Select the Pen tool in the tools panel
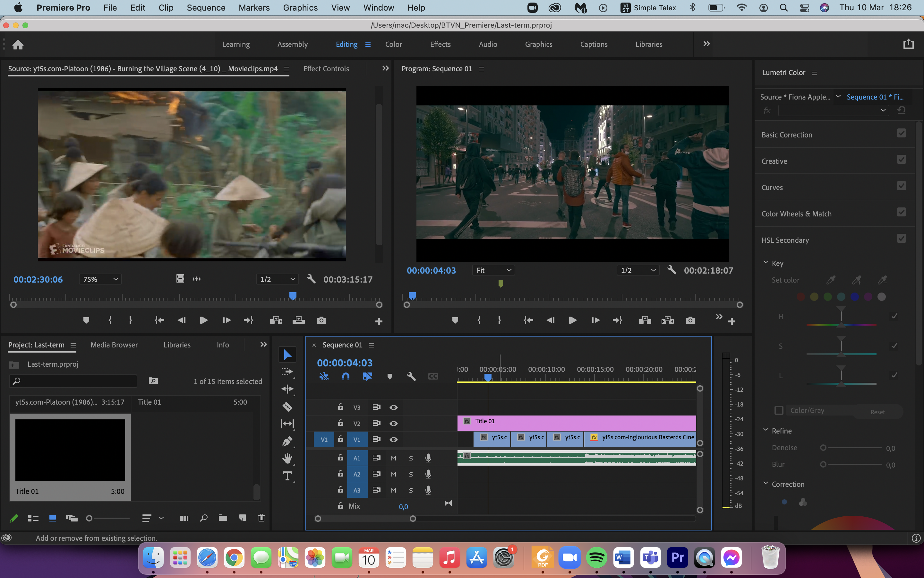924x578 pixels. 287,442
